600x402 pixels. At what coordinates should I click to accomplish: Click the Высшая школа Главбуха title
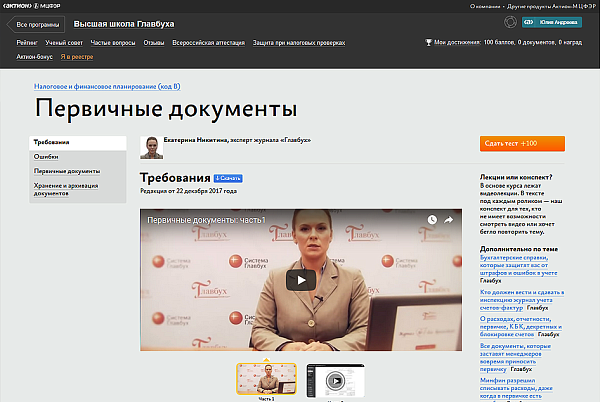(x=124, y=24)
